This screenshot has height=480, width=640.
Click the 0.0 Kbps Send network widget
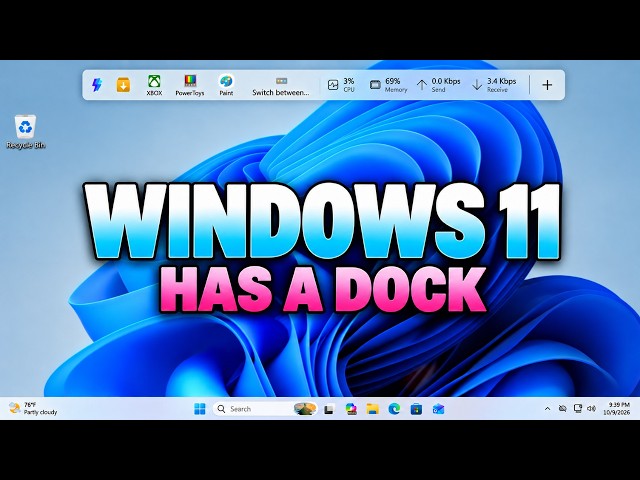click(x=438, y=85)
